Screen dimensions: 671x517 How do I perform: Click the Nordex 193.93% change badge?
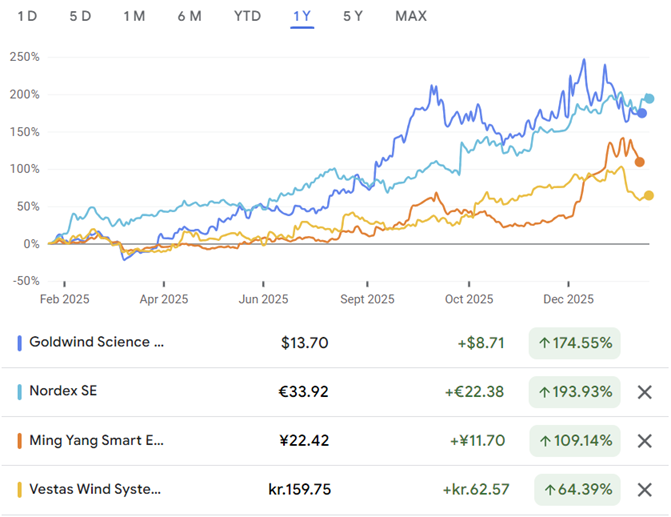click(x=575, y=392)
